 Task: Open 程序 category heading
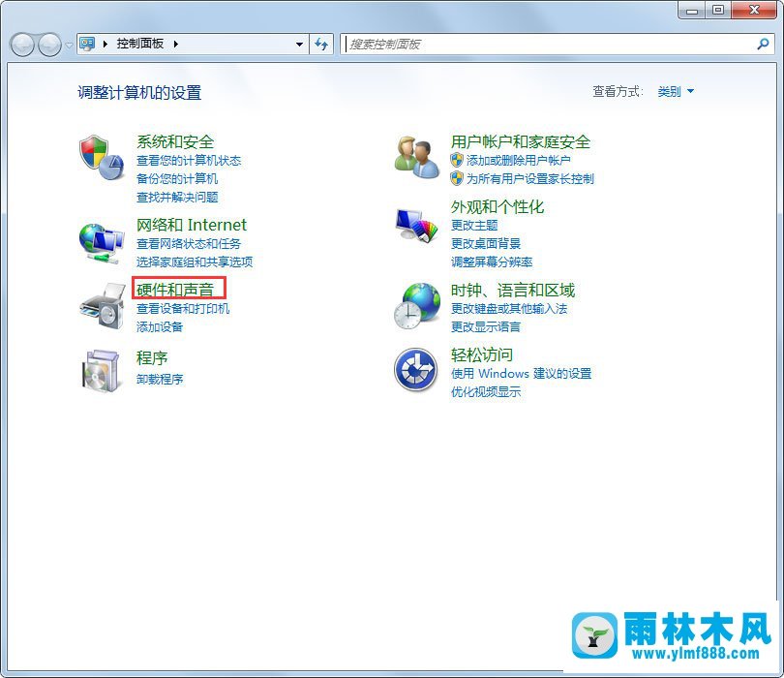(x=152, y=357)
